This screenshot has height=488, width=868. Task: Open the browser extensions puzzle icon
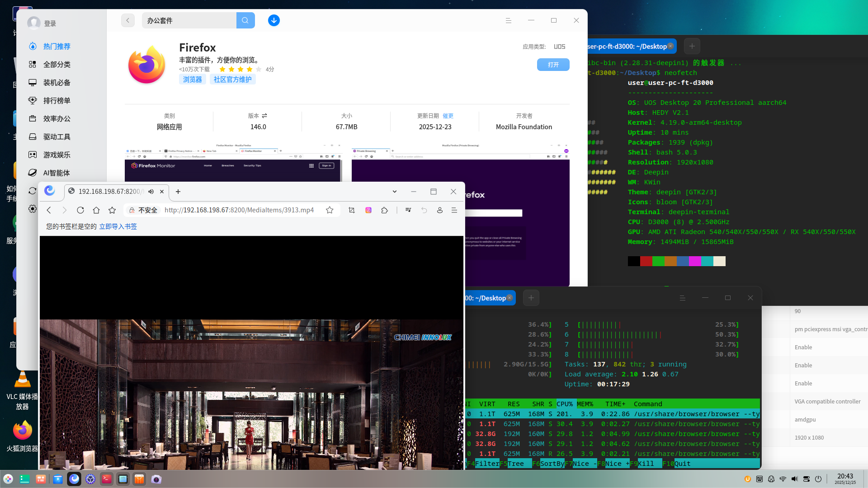[x=385, y=210]
